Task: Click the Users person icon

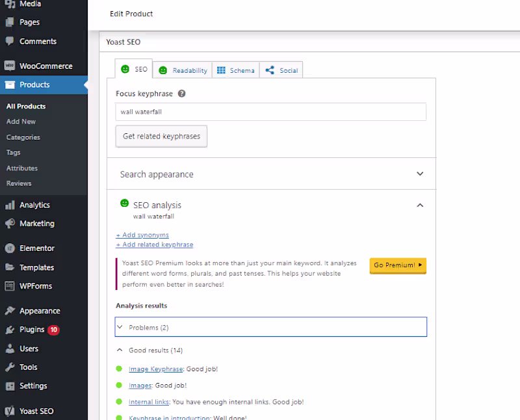Action: click(x=10, y=348)
